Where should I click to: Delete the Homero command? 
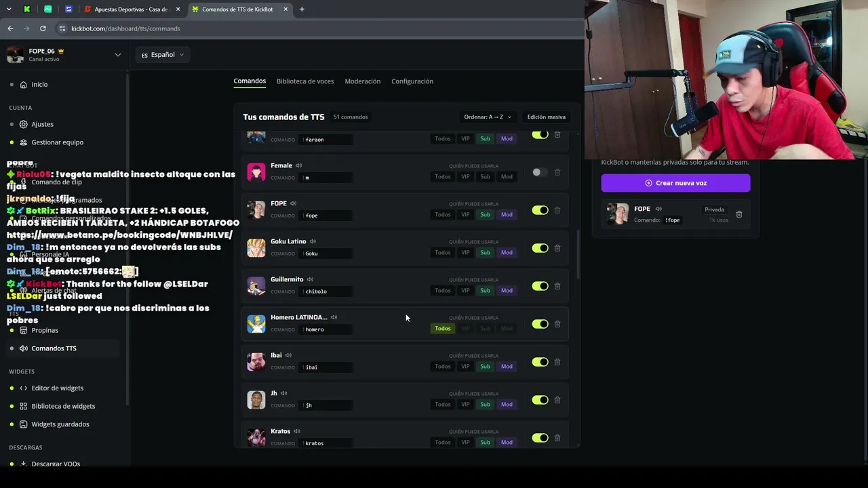point(557,324)
